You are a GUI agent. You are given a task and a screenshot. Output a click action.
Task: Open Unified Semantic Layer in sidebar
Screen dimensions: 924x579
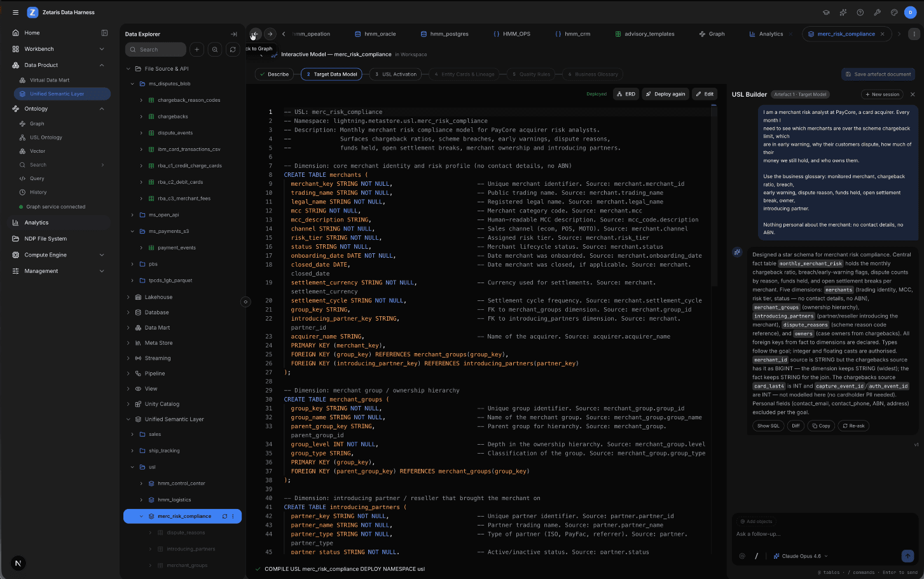point(62,94)
